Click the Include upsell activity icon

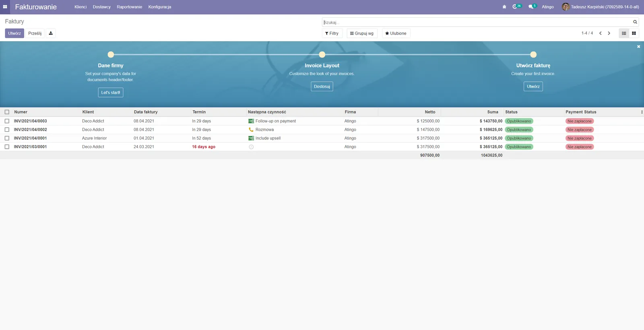tap(251, 138)
